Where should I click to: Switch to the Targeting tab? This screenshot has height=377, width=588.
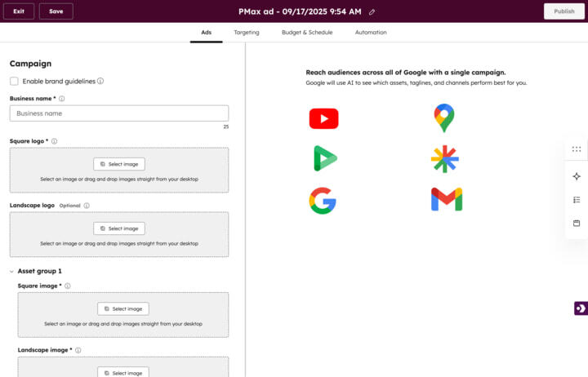(247, 33)
